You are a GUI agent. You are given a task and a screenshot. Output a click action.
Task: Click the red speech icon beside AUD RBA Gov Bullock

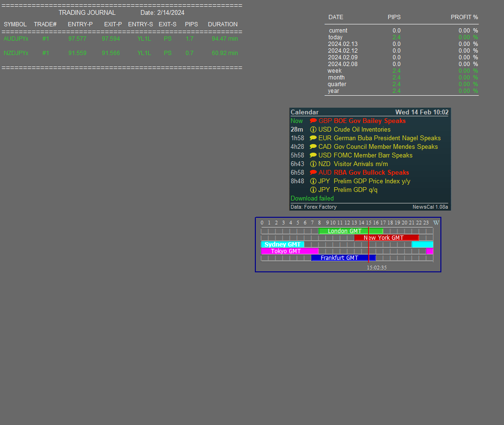pos(313,172)
